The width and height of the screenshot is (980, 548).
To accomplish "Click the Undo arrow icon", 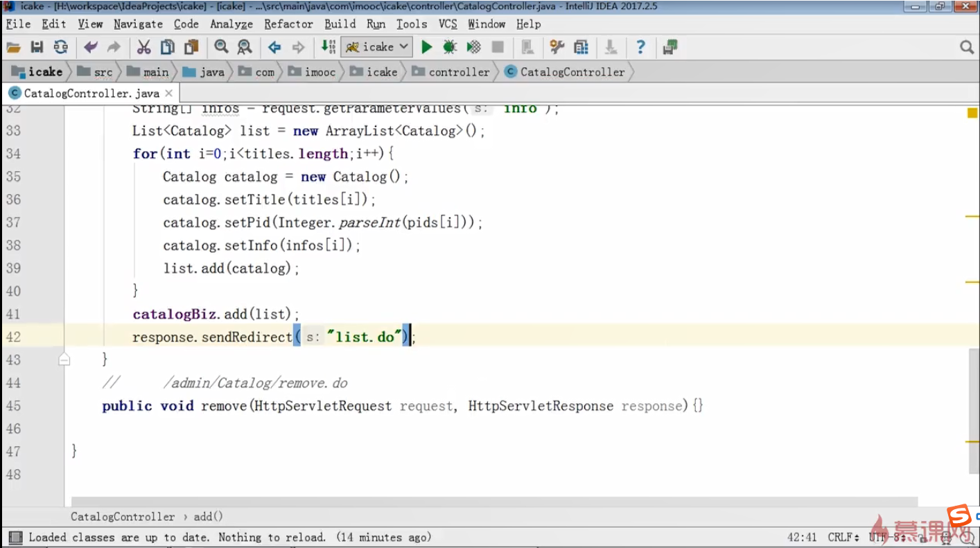I will (x=91, y=47).
